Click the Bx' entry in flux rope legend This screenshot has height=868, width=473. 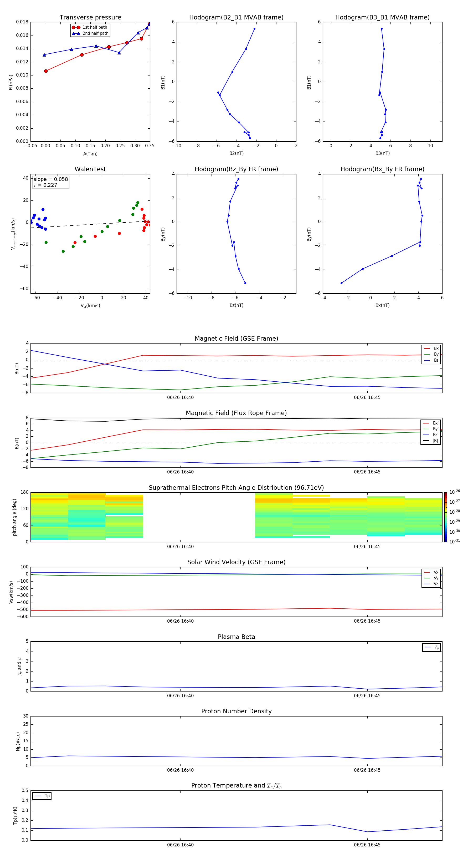(431, 423)
